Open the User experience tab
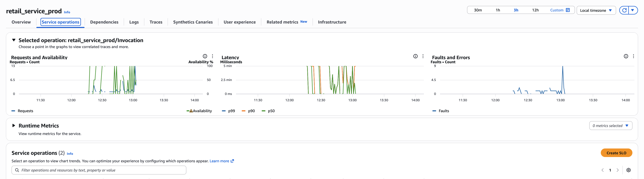644x179 pixels. click(240, 22)
